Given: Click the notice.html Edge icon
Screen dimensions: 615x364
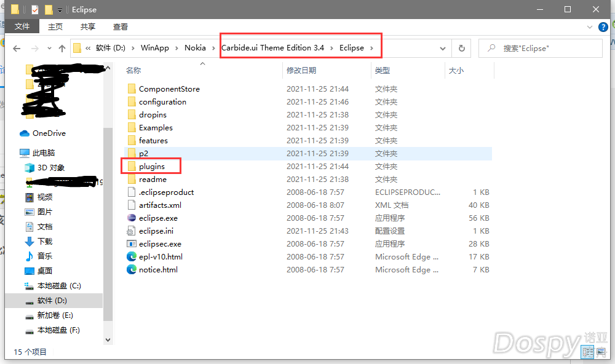Looking at the screenshot, I should tap(132, 270).
